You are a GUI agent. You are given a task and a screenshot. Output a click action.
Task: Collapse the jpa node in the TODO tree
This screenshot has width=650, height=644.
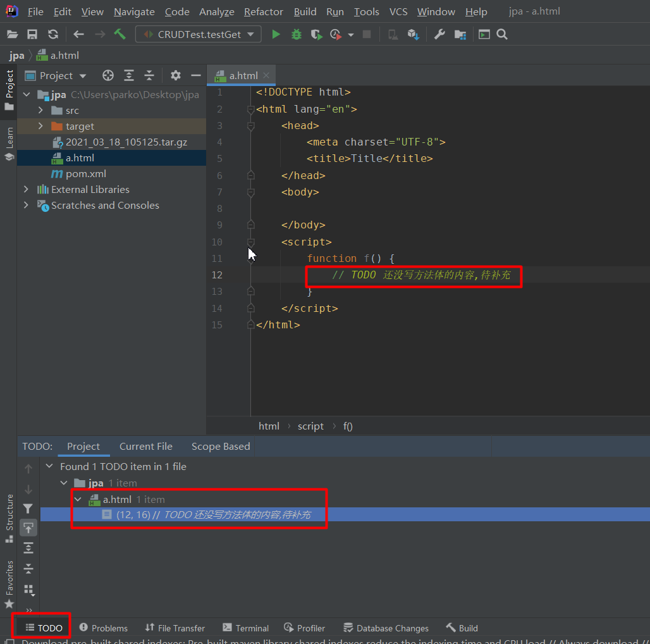64,483
